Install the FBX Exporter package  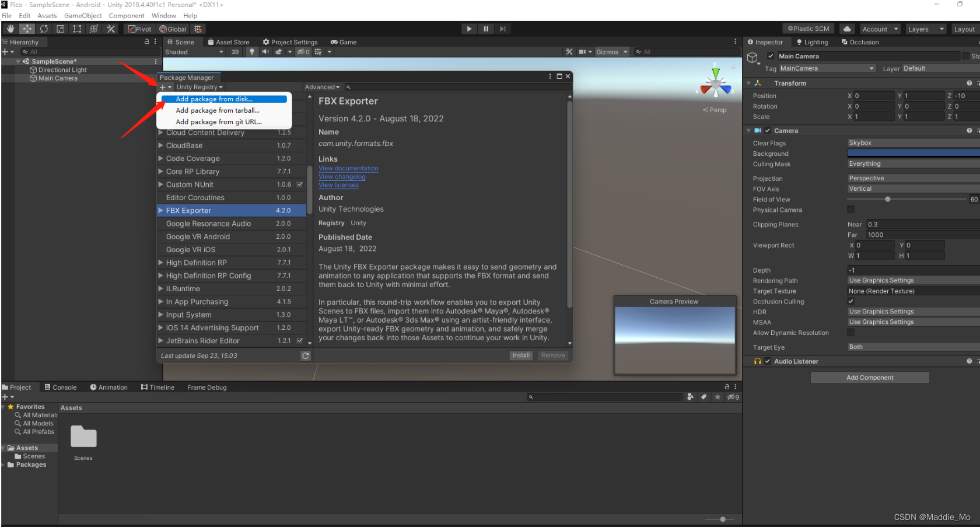pos(521,355)
